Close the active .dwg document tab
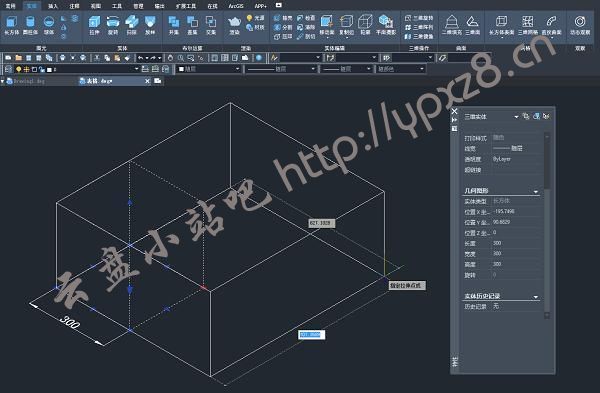 pos(147,81)
